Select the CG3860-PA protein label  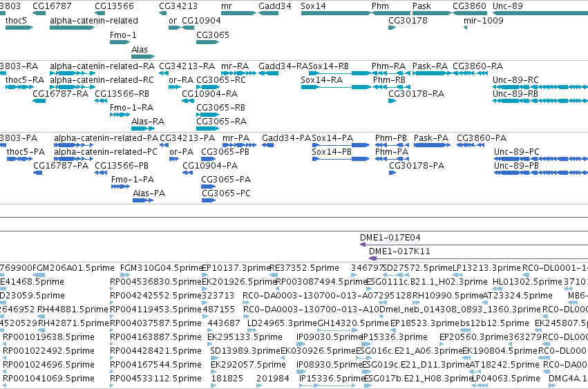pyautogui.click(x=482, y=138)
